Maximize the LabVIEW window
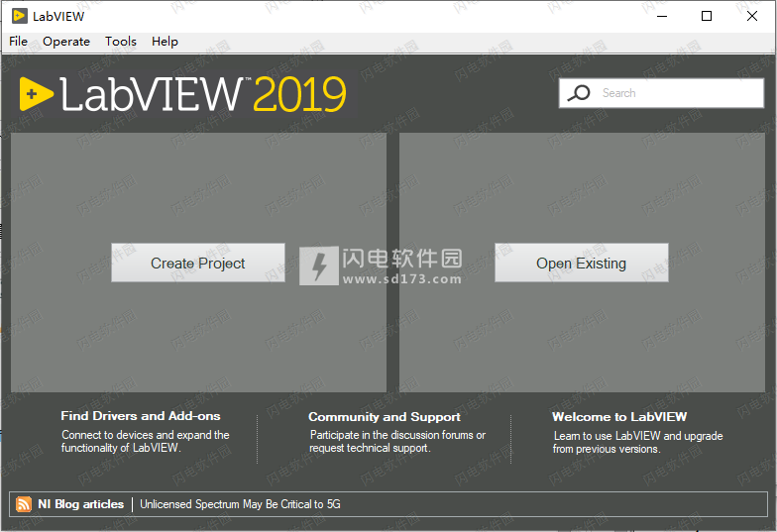This screenshot has height=532, width=777. tap(706, 16)
